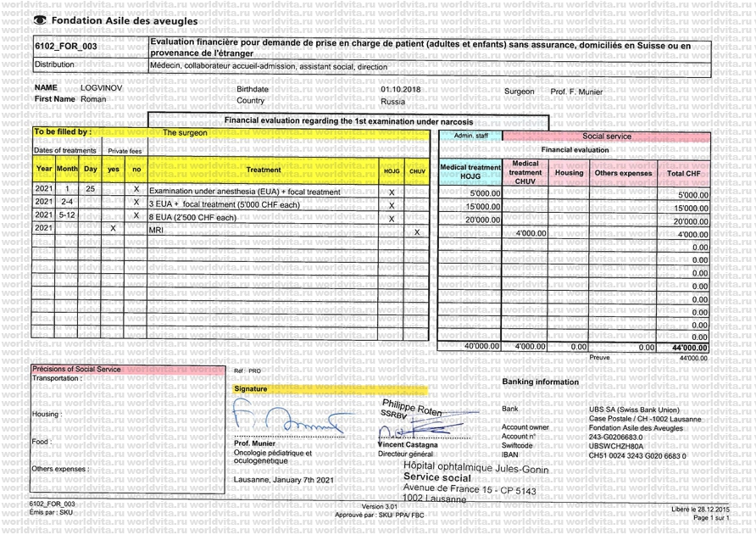Click the 'Private fees' heading
The height and width of the screenshot is (535, 756).
125,151
